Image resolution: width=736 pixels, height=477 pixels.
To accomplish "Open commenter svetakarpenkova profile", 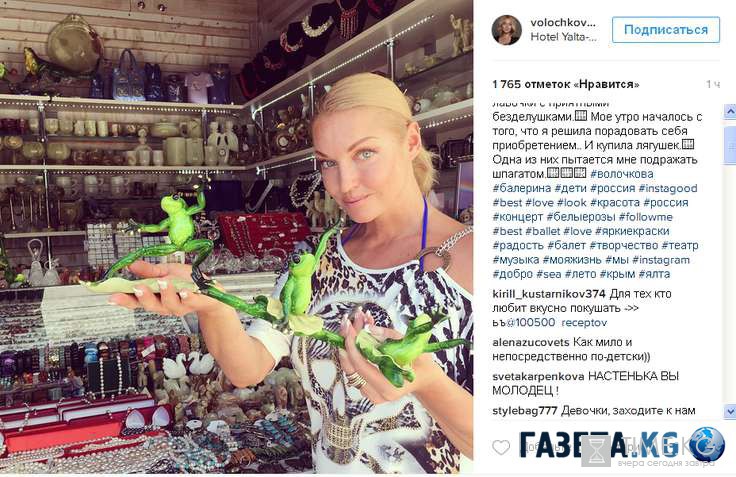I will pos(538,376).
